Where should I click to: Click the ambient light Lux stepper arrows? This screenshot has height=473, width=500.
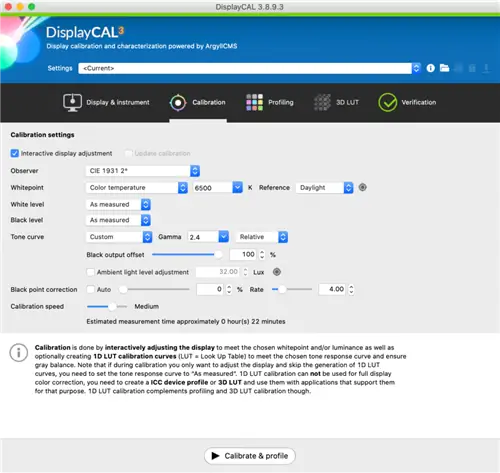coord(245,272)
